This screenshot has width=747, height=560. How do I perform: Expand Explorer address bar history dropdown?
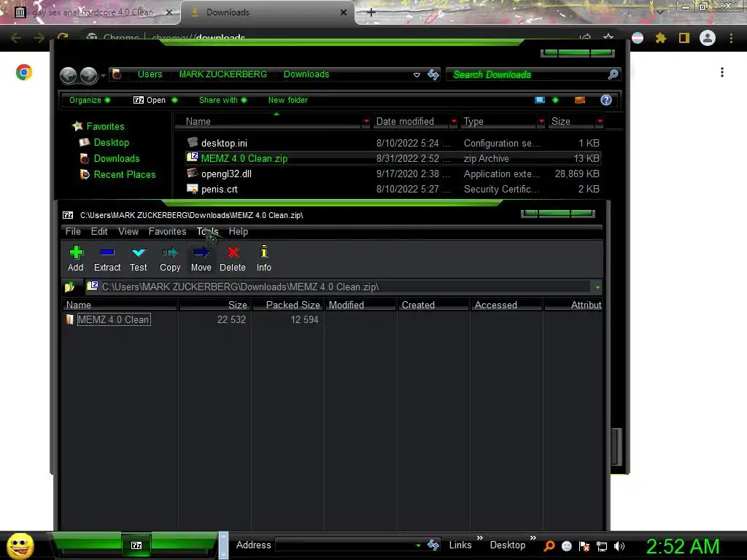point(417,75)
